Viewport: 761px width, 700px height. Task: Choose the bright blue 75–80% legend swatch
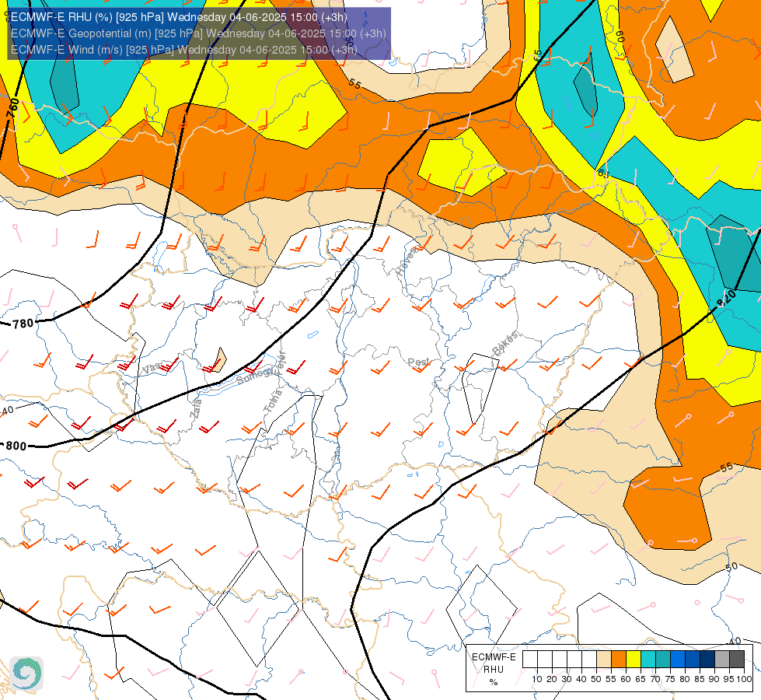pos(678,660)
